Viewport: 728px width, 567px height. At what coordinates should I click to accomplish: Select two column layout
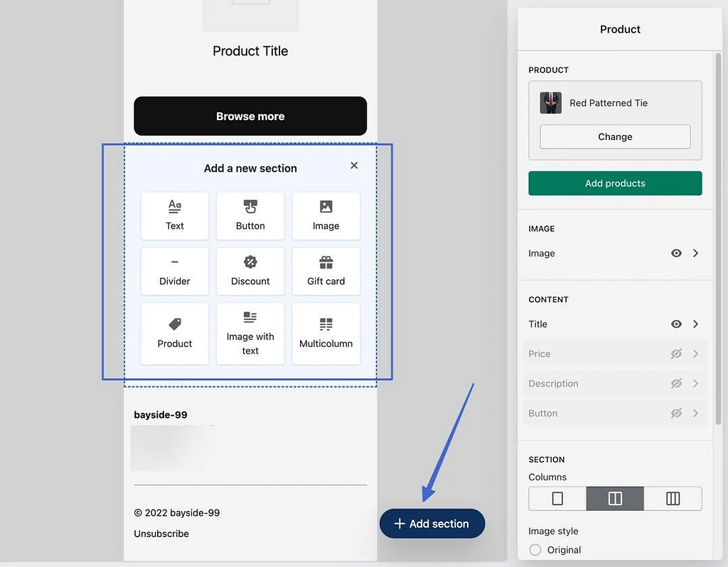[615, 498]
